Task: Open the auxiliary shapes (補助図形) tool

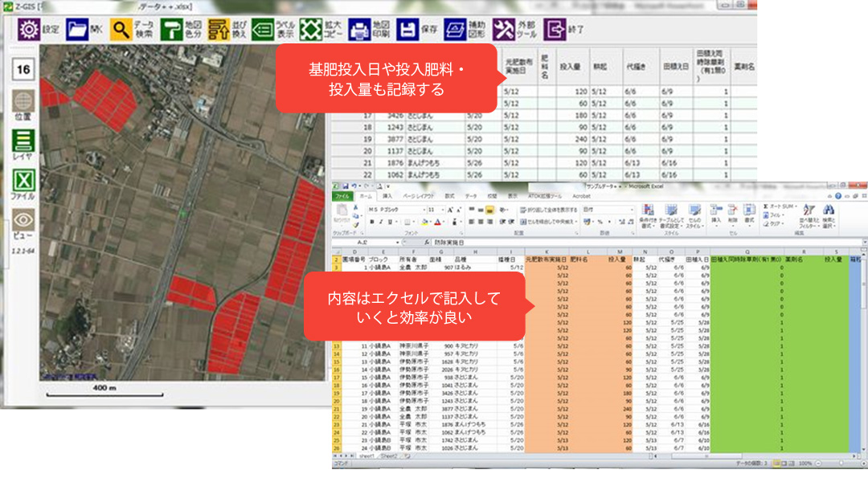Action: (x=454, y=30)
